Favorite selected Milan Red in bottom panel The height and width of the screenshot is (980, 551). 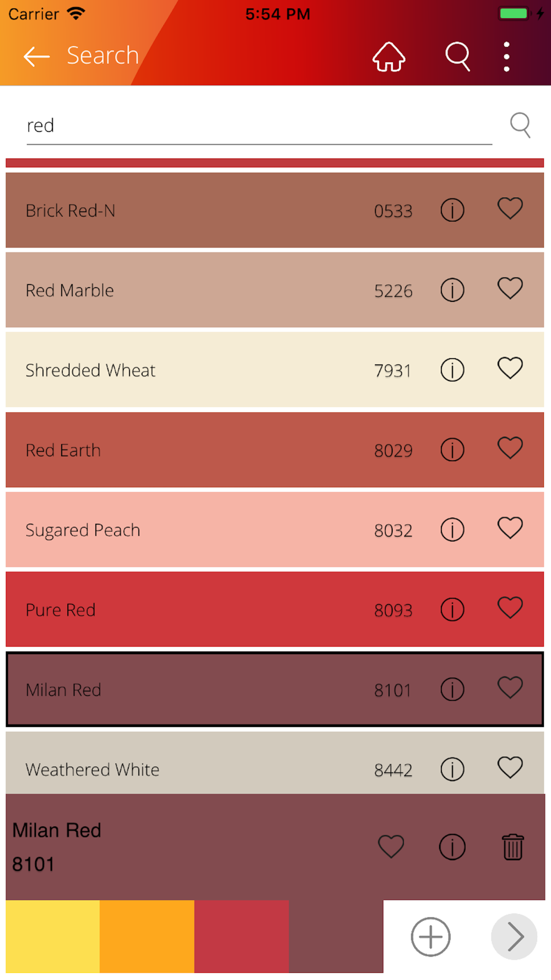pos(391,847)
